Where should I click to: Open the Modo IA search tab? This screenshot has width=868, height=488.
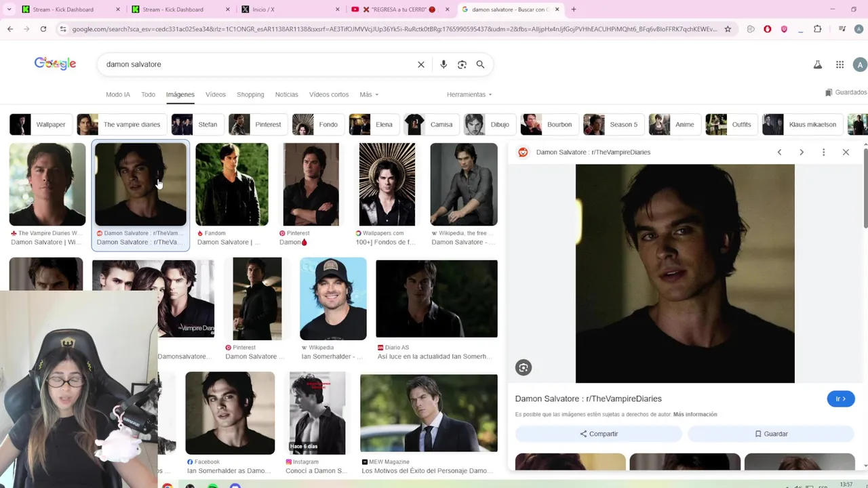[118, 95]
